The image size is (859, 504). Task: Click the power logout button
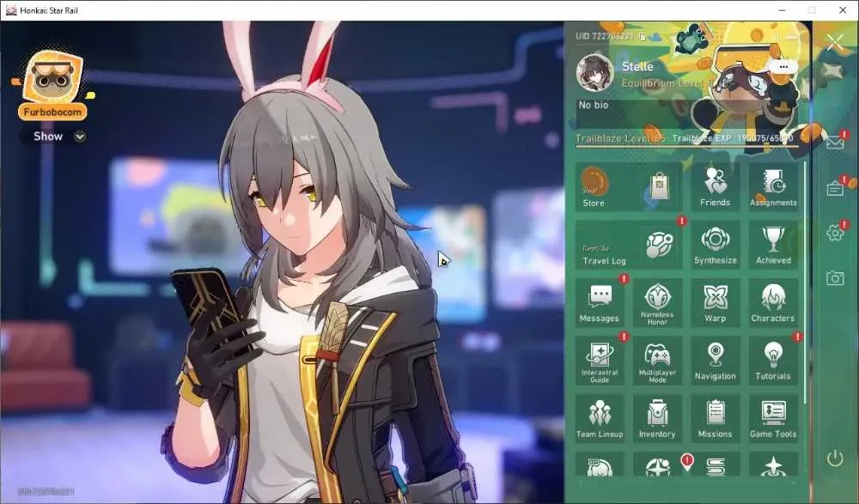click(x=834, y=458)
